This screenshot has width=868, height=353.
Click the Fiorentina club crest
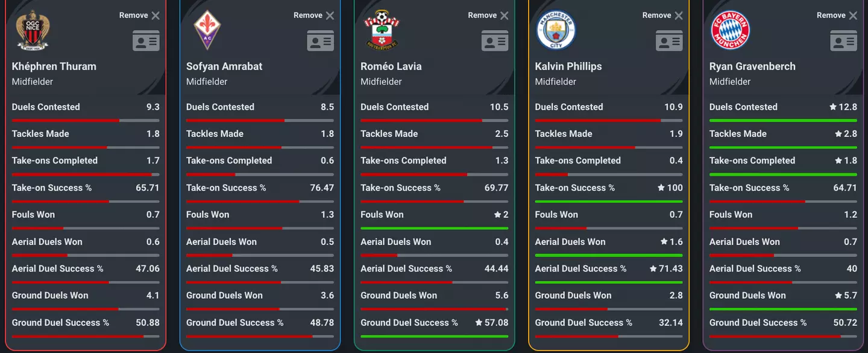(207, 30)
